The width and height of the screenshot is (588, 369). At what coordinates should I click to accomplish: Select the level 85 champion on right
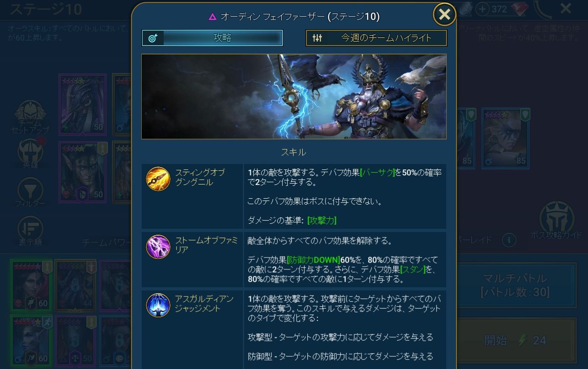[505, 138]
